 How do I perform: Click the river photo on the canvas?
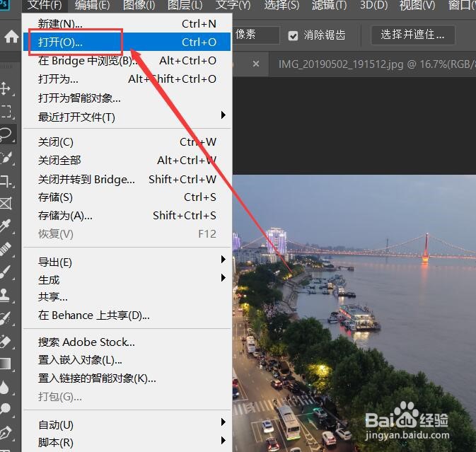(x=354, y=313)
